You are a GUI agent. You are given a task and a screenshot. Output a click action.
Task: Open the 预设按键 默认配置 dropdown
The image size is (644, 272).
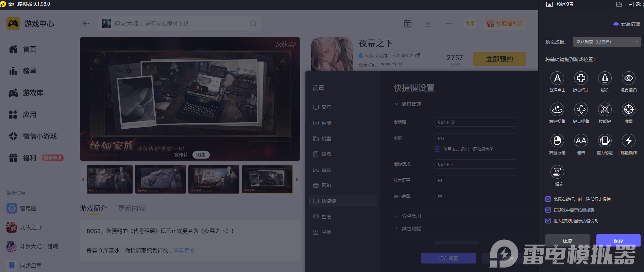click(607, 42)
